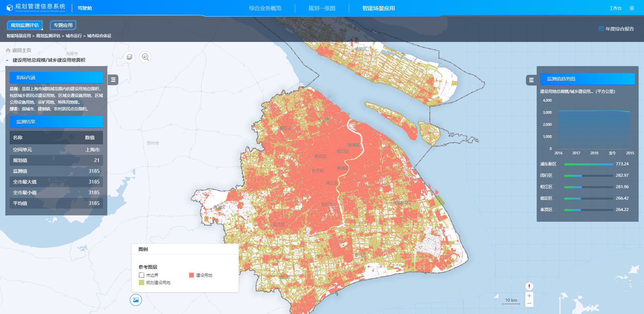The height and width of the screenshot is (314, 644).
Task: Toggle 市边界 legend boundary box
Action: pos(142,275)
